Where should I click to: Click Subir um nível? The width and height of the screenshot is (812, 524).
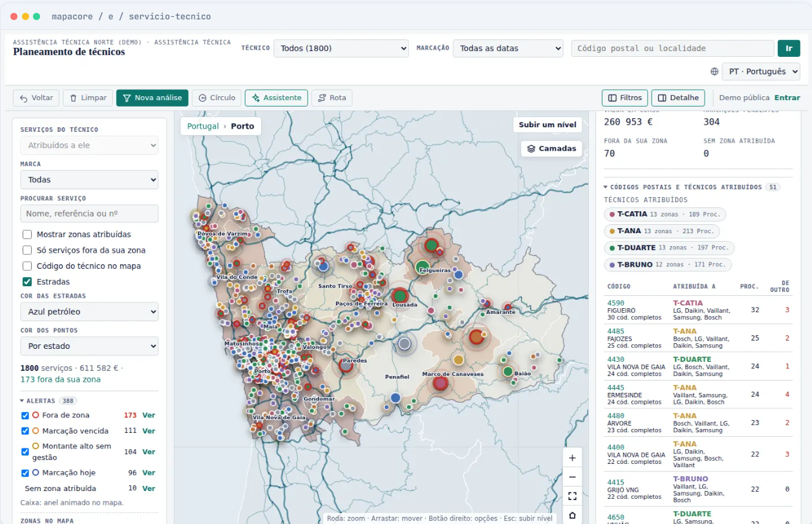click(x=548, y=125)
